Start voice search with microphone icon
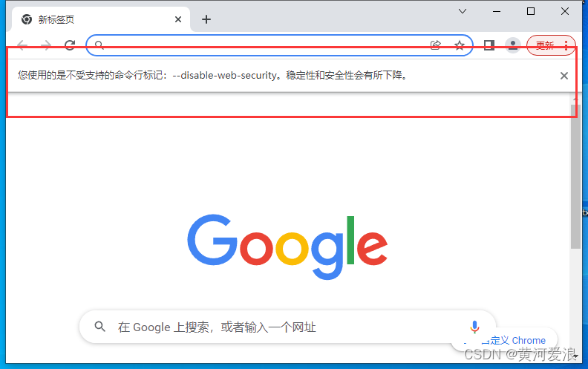Screen dimensions: 588x369 coord(474,327)
